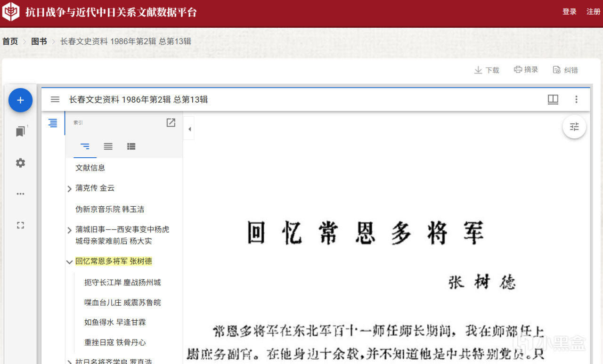Screen dimensions: 603x364
Task: Open the image adjustment sliders button
Action: point(574,127)
